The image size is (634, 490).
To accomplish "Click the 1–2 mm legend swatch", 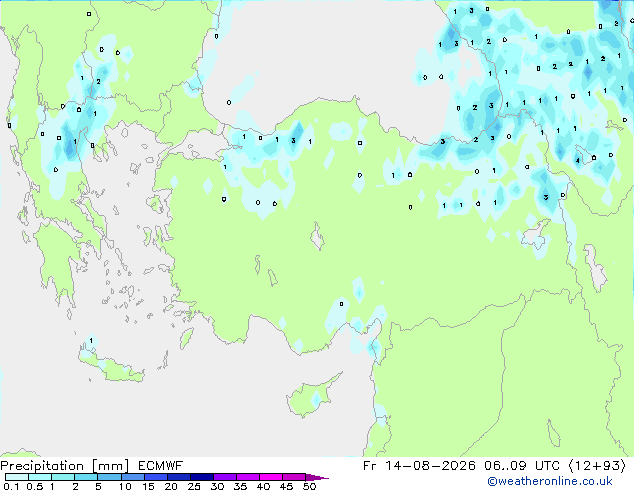I will click(63, 477).
